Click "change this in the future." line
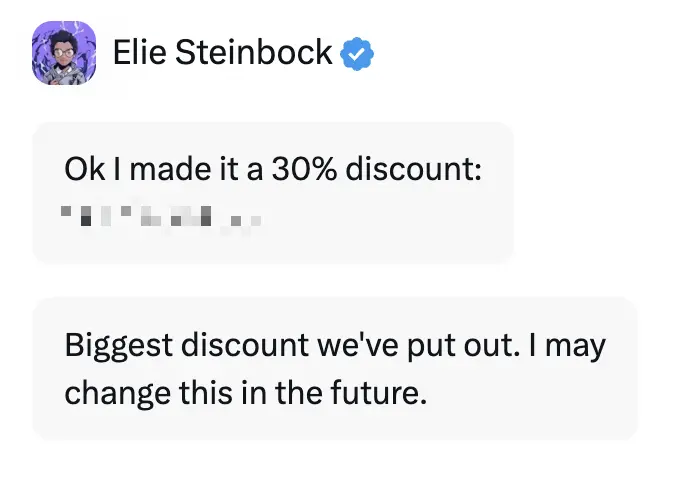Screen dimensions: 678x484 click(x=246, y=391)
